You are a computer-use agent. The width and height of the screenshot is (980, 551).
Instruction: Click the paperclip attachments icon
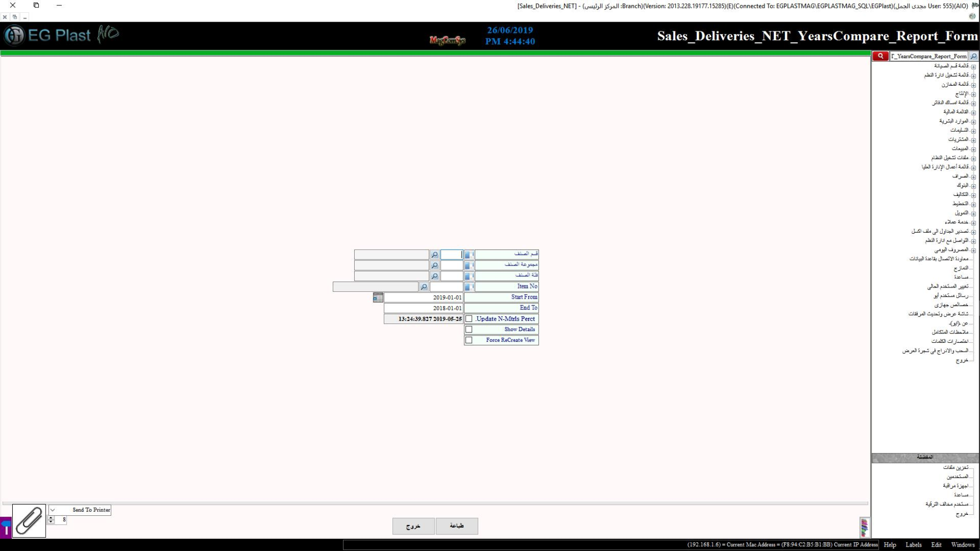[x=29, y=521]
